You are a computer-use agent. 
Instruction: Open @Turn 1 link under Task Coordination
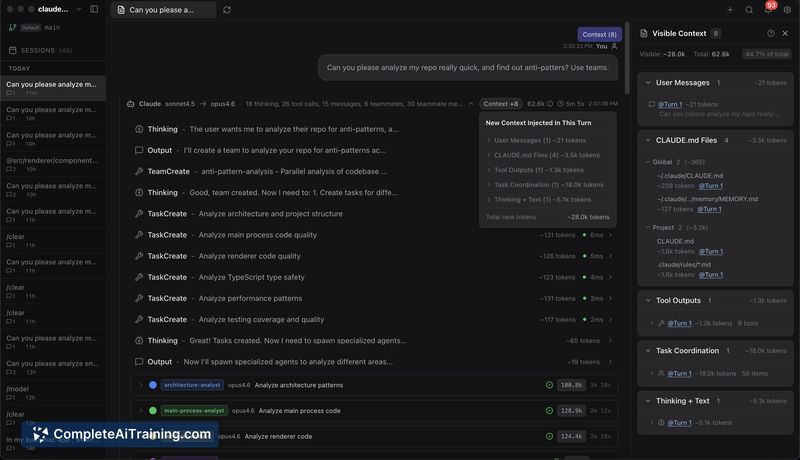680,373
